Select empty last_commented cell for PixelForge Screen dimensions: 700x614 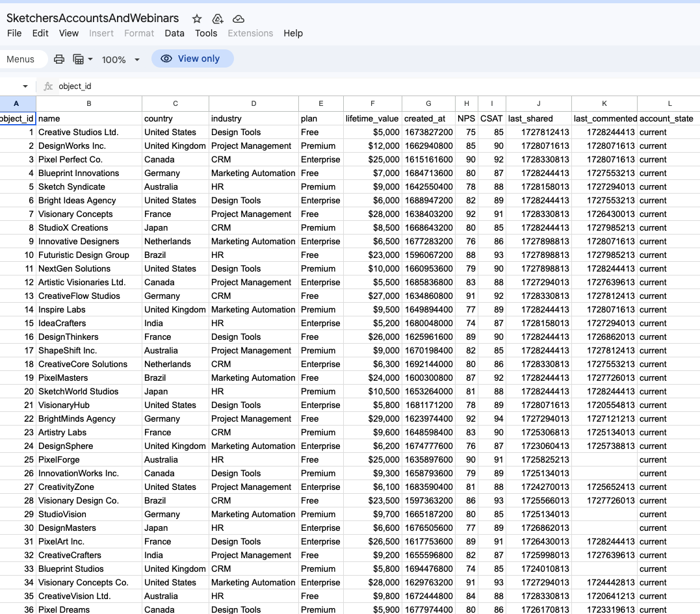604,460
